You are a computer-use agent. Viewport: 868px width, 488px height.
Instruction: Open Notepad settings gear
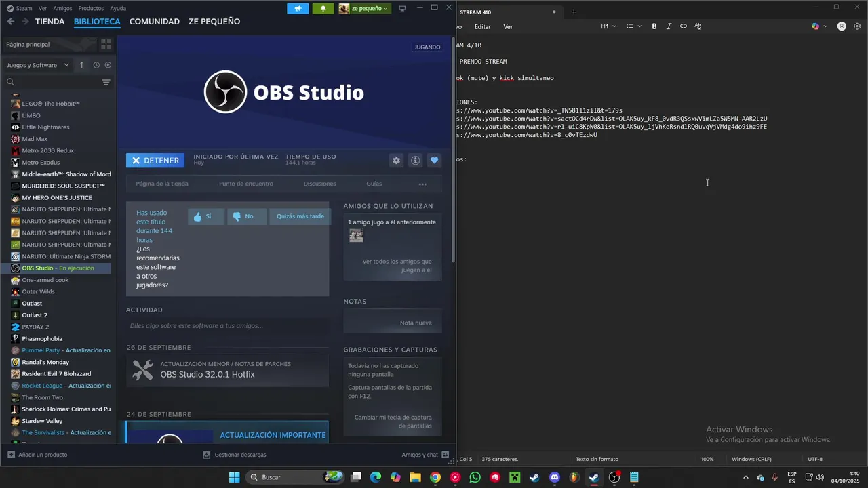click(857, 26)
